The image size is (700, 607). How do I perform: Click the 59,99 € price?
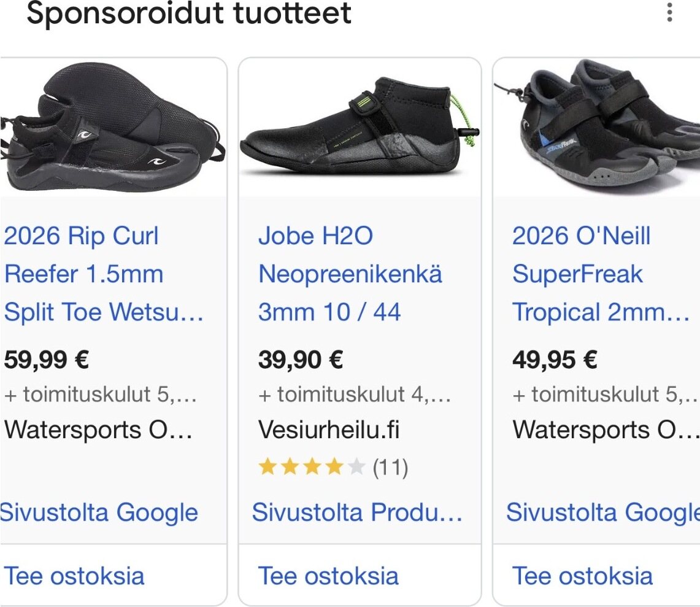[47, 360]
